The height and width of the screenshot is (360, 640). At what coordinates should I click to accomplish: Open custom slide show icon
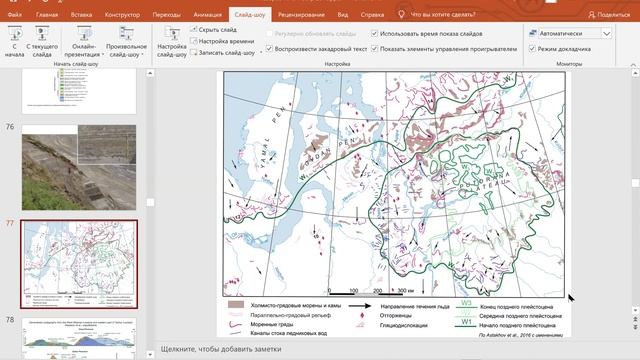point(126,33)
